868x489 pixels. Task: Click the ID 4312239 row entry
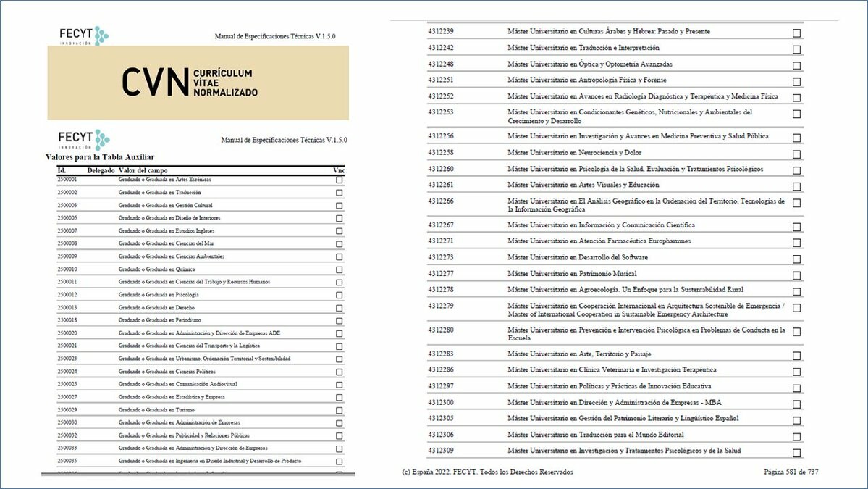point(440,32)
